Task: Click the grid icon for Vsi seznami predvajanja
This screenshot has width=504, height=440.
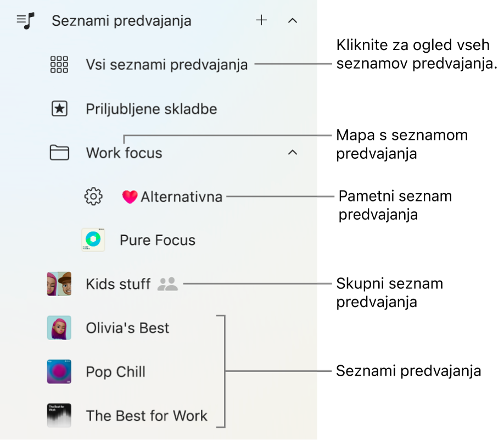Action: click(x=59, y=64)
